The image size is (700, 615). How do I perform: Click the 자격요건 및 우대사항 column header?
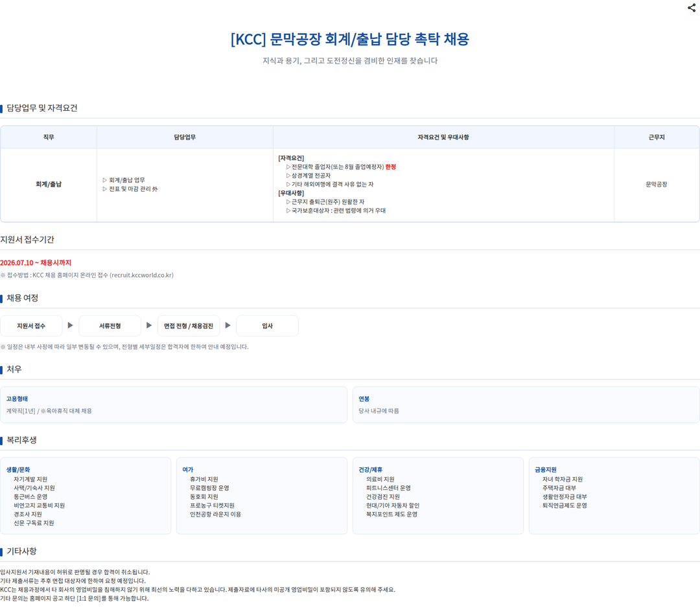443,137
